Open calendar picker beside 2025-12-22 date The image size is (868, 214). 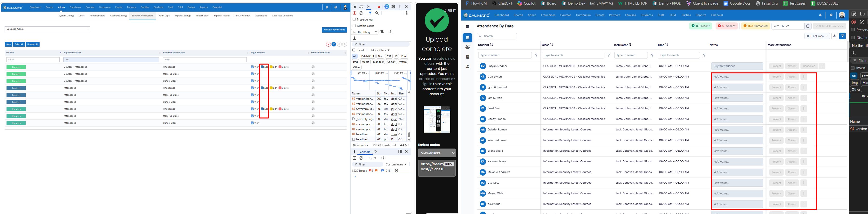[808, 26]
